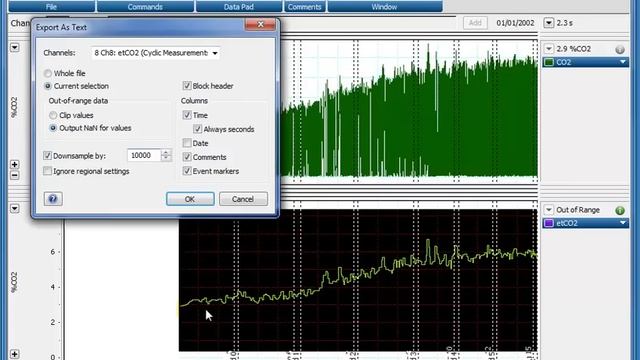The height and width of the screenshot is (360, 640).
Task: Click the downsample value spinner arrows
Action: tap(166, 156)
